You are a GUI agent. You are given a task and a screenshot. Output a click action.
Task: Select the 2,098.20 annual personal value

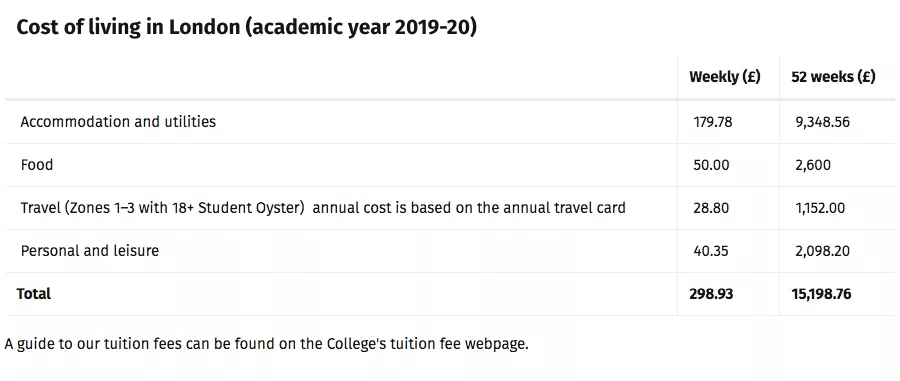(x=822, y=251)
